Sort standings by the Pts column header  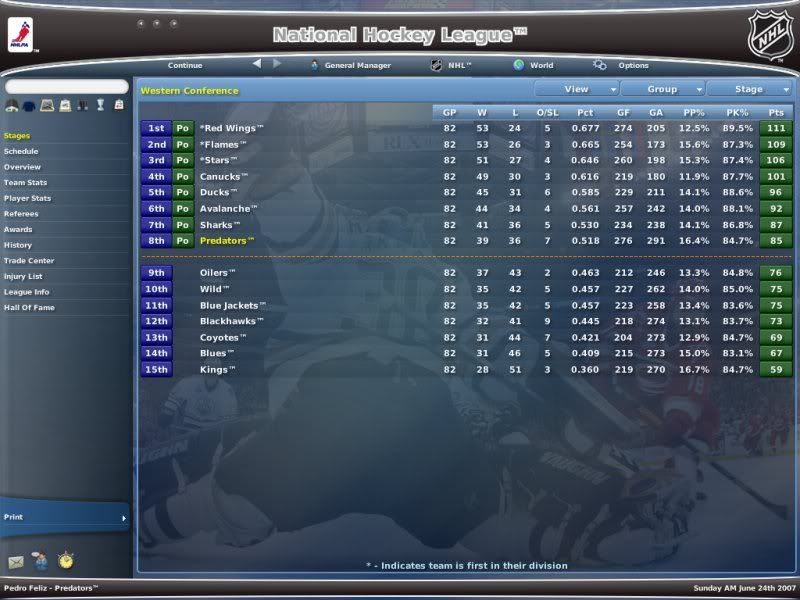776,113
